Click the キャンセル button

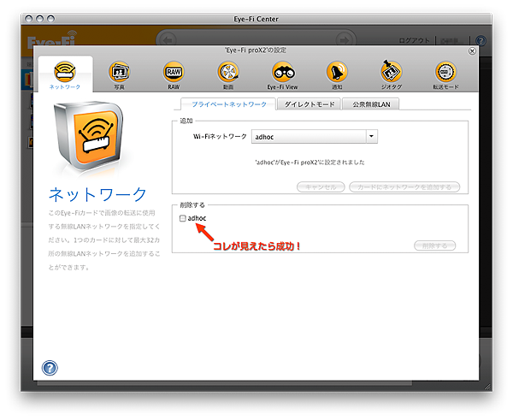point(321,187)
